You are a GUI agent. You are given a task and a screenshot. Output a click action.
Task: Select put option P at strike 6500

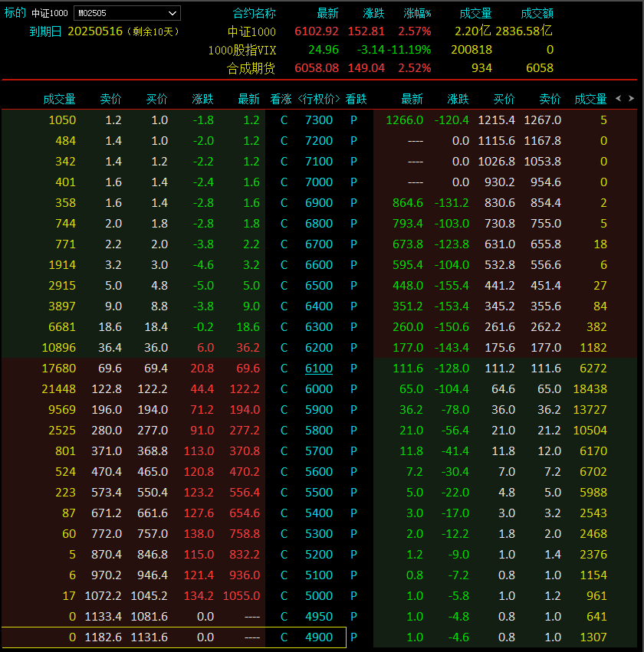point(353,286)
